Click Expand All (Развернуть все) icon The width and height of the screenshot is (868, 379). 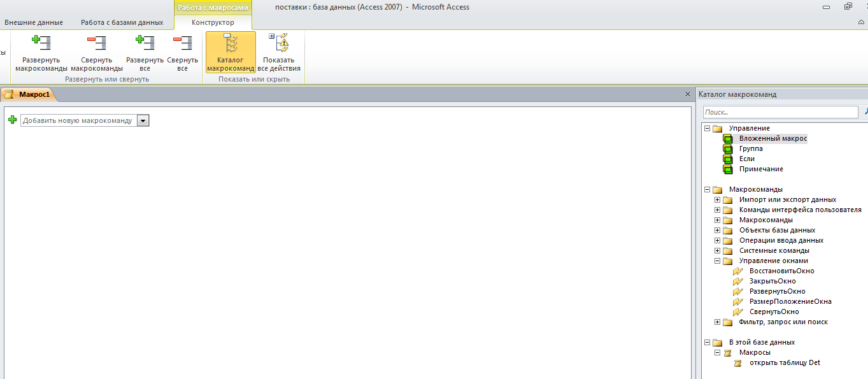[145, 43]
